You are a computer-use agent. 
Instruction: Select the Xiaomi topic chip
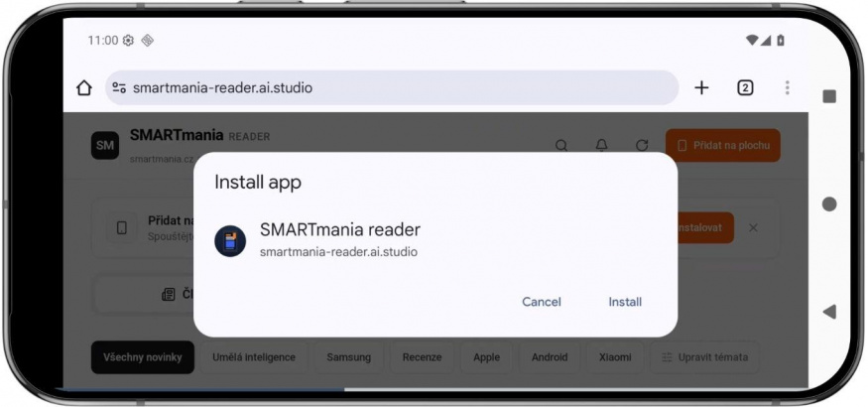click(x=615, y=357)
